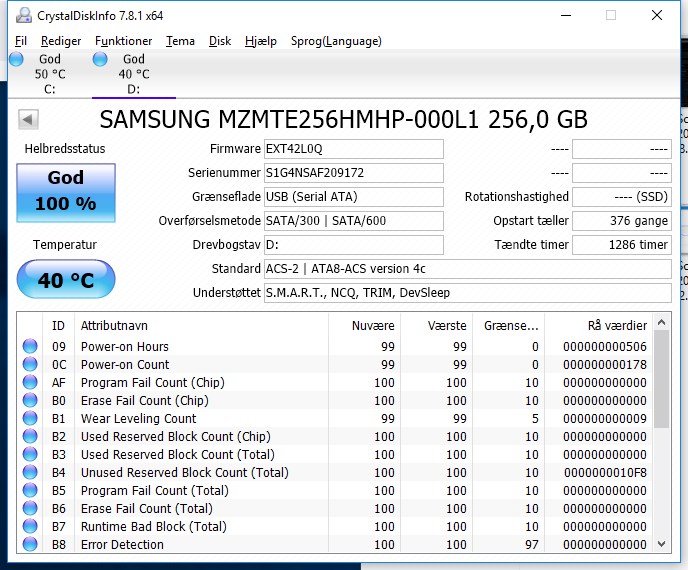Select the Error Detection attribute name
This screenshot has height=570, width=688.
122,545
